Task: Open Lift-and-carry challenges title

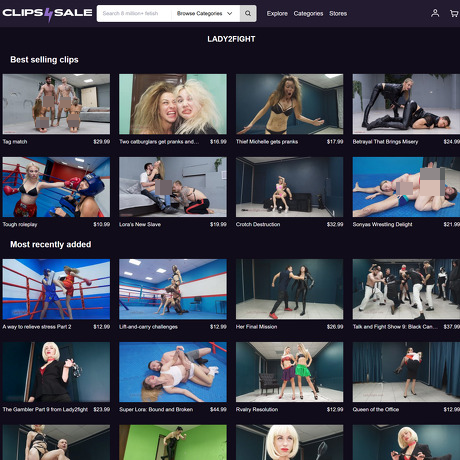Action: tap(148, 327)
